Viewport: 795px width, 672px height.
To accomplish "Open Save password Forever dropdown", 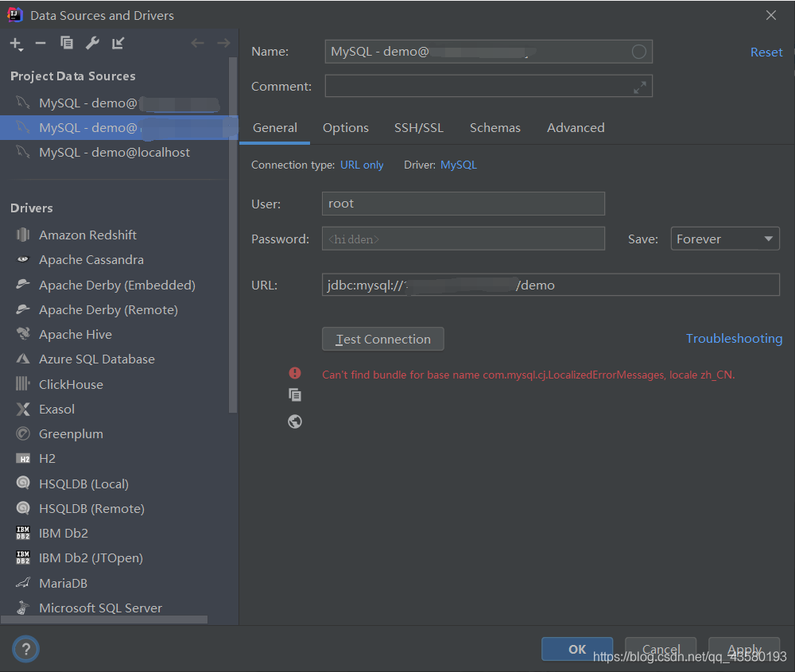I will point(724,239).
